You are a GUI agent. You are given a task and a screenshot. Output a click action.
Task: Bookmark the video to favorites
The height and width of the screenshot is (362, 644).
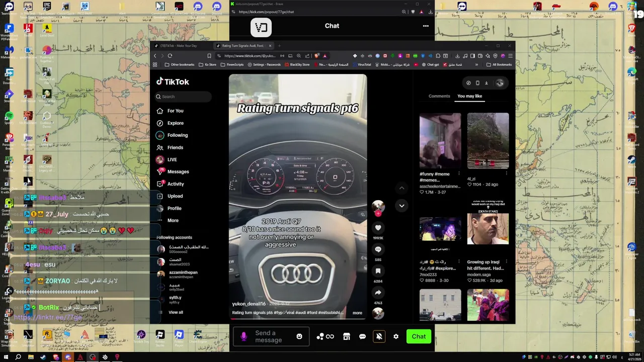coord(378,271)
